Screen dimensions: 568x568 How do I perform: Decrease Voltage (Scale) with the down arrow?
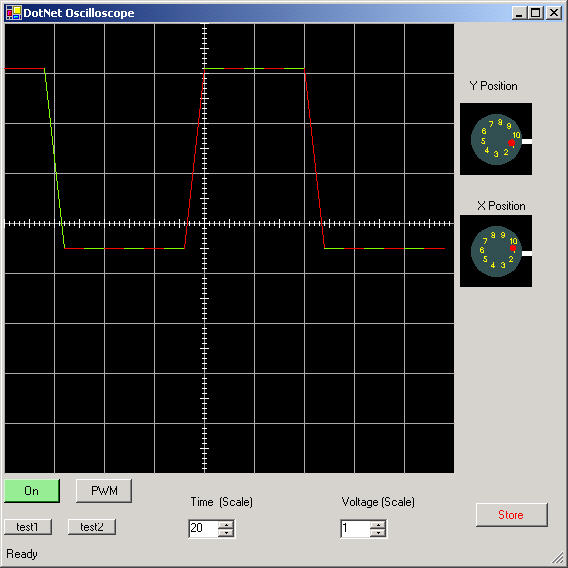(379, 533)
